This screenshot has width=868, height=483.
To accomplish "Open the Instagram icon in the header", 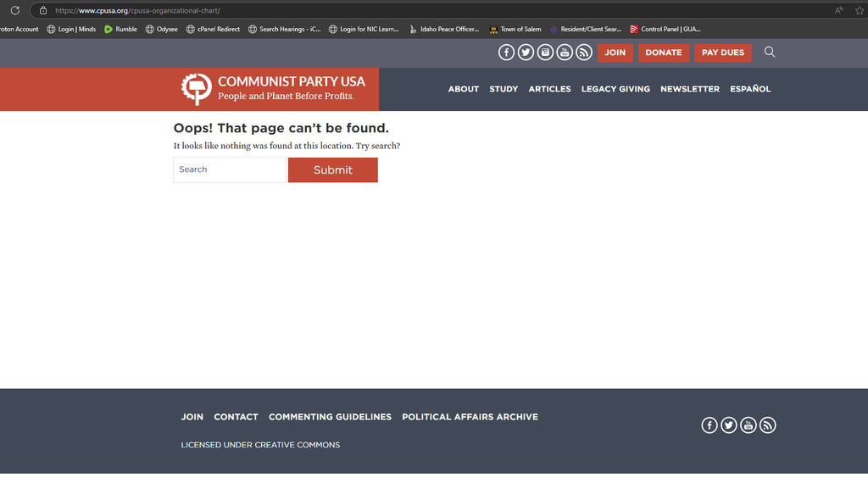I will coord(545,52).
